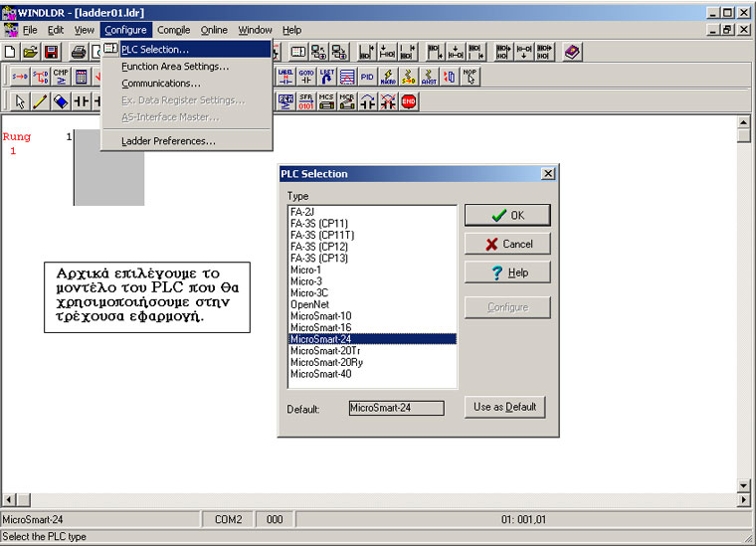Click the GOTO instruction icon
The height and width of the screenshot is (546, 756).
click(306, 77)
